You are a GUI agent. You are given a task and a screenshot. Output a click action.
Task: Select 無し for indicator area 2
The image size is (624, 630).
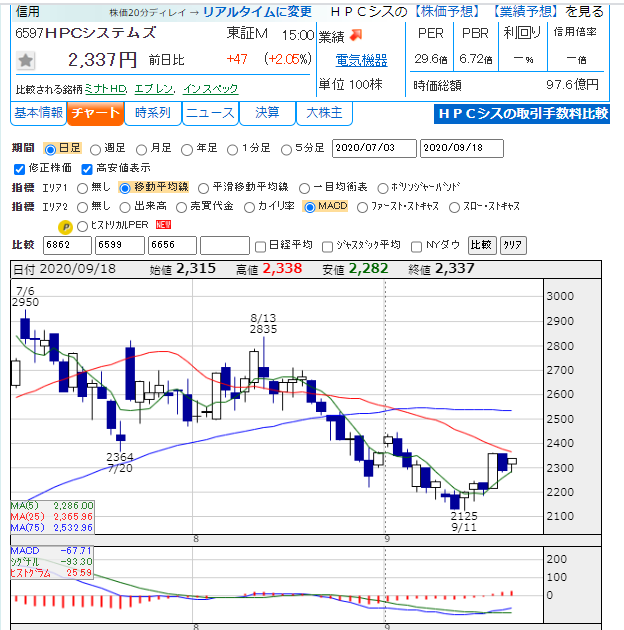click(83, 207)
